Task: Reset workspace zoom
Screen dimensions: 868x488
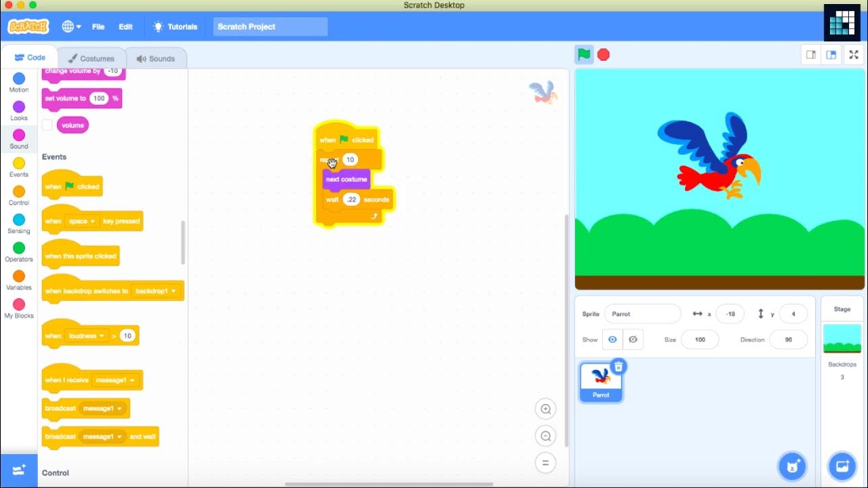Action: 545,463
